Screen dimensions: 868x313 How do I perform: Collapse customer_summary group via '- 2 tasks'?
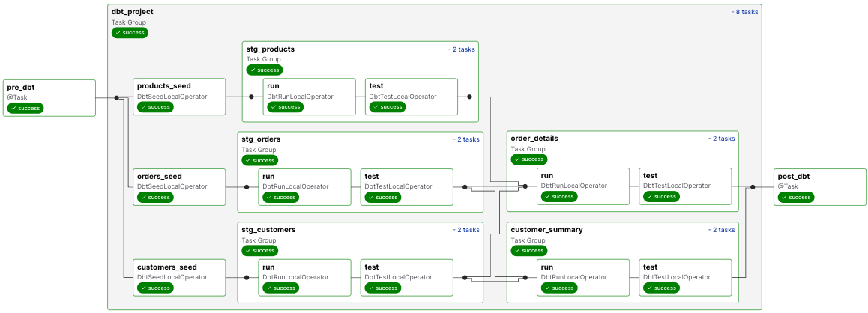pyautogui.click(x=721, y=230)
